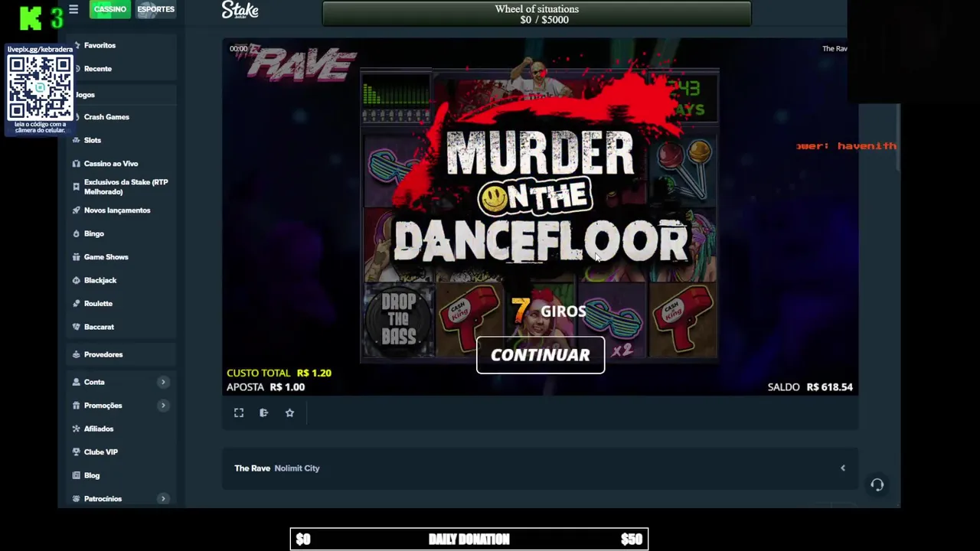
Task: Switch to the Cassino tab
Action: [110, 9]
